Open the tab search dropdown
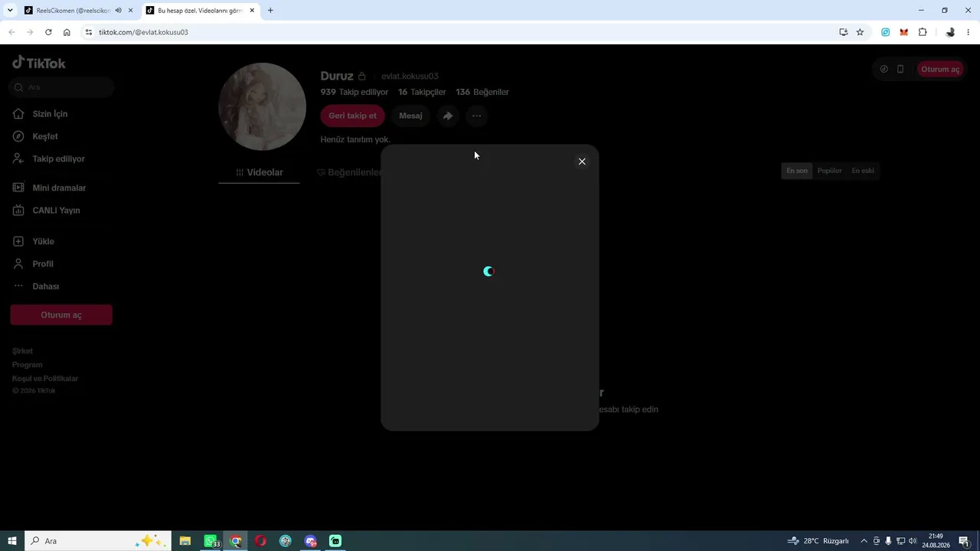The height and width of the screenshot is (551, 980). (x=10, y=11)
